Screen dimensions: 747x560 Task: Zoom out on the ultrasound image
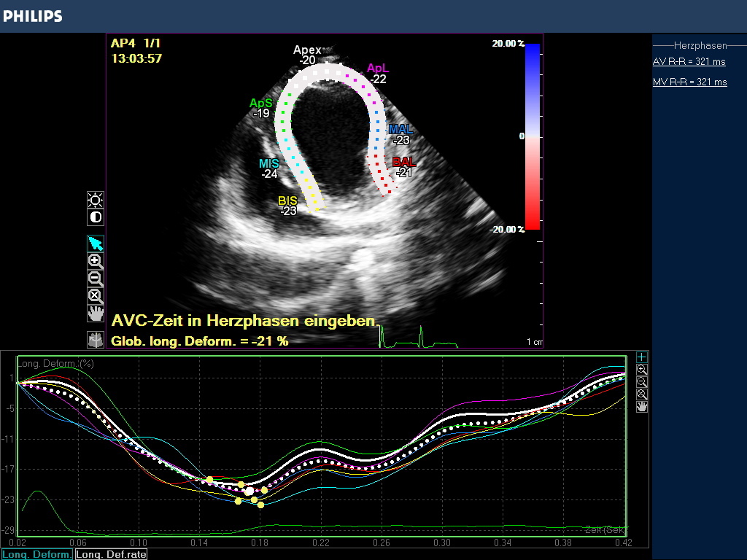[x=96, y=279]
